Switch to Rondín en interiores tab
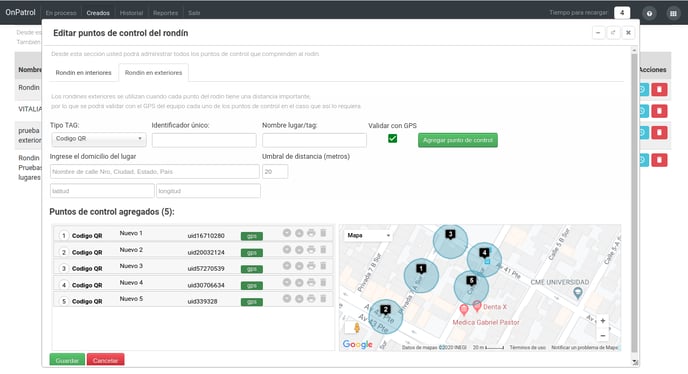Viewport: 688px width, 374px height. click(83, 73)
